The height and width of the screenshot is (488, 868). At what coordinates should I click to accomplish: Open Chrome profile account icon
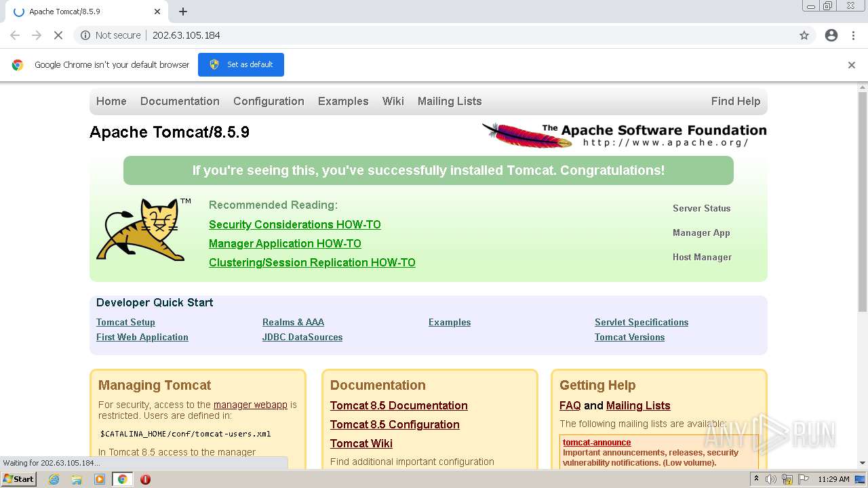tap(831, 35)
